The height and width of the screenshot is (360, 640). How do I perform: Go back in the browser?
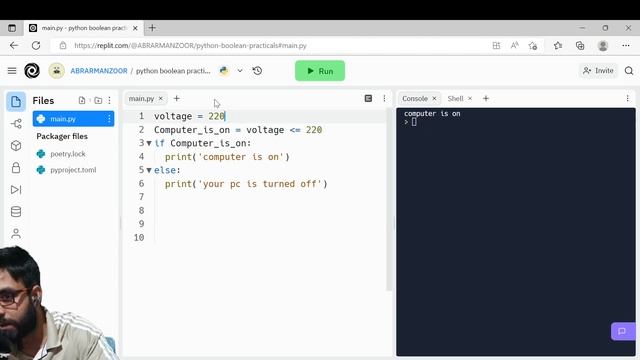[14, 45]
